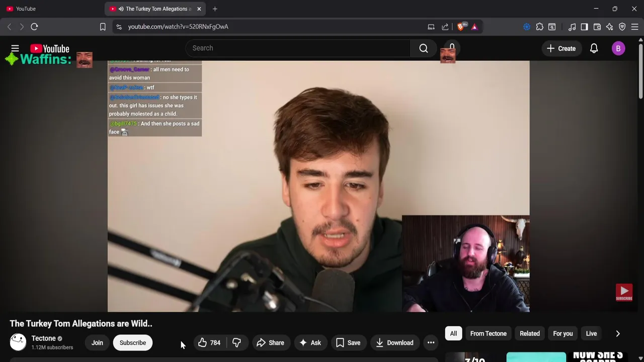Share this video
This screenshot has height=362, width=644.
point(270,343)
